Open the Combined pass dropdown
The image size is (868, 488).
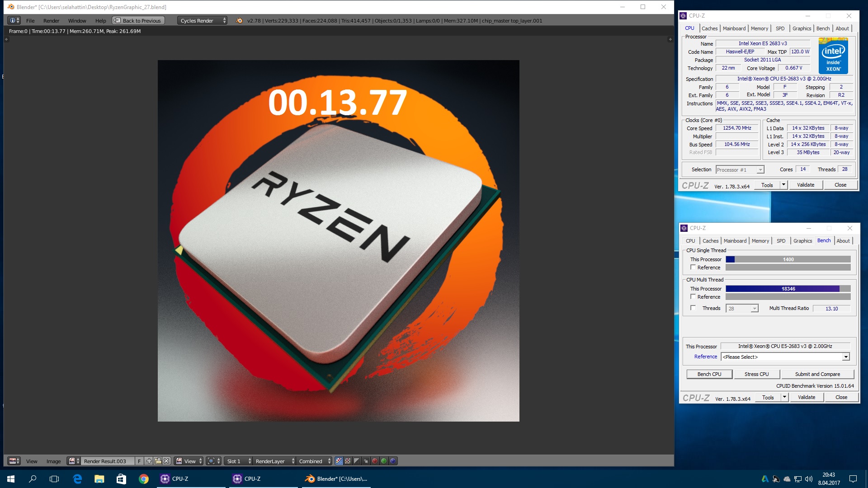(x=314, y=461)
